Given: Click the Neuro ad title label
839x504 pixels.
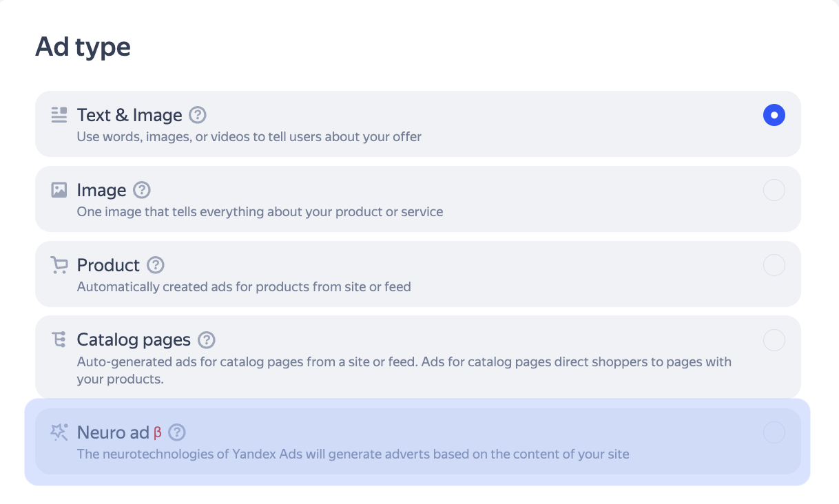Looking at the screenshot, I should tap(113, 432).
